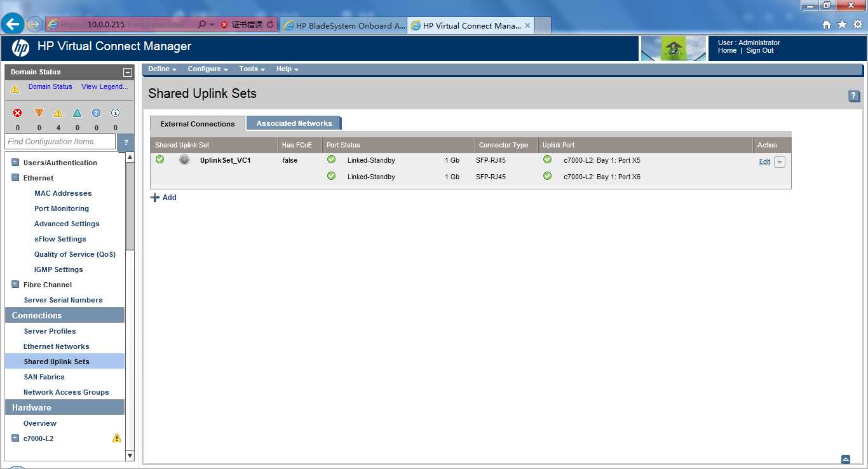Expand the Fibre Channel tree node
The image size is (868, 469).
(15, 284)
